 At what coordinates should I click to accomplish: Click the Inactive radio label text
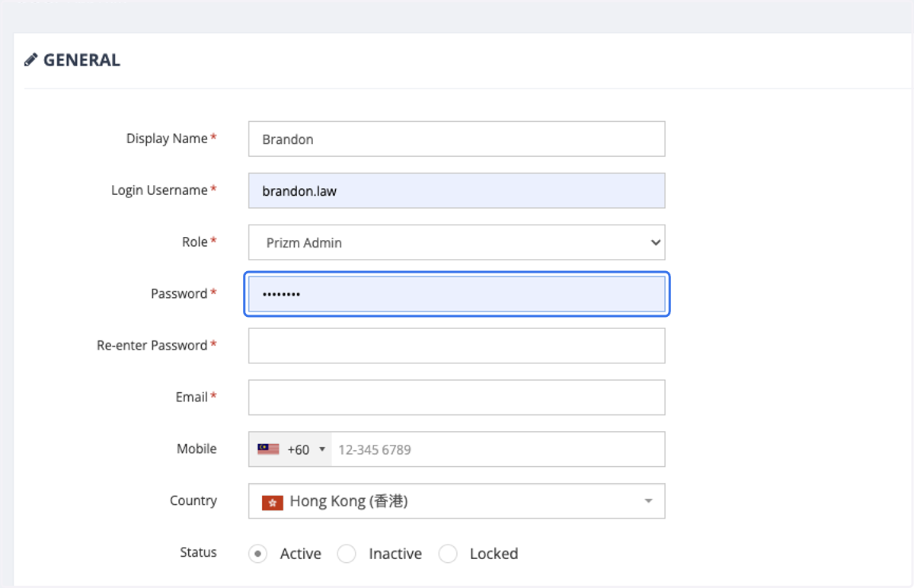tap(395, 554)
